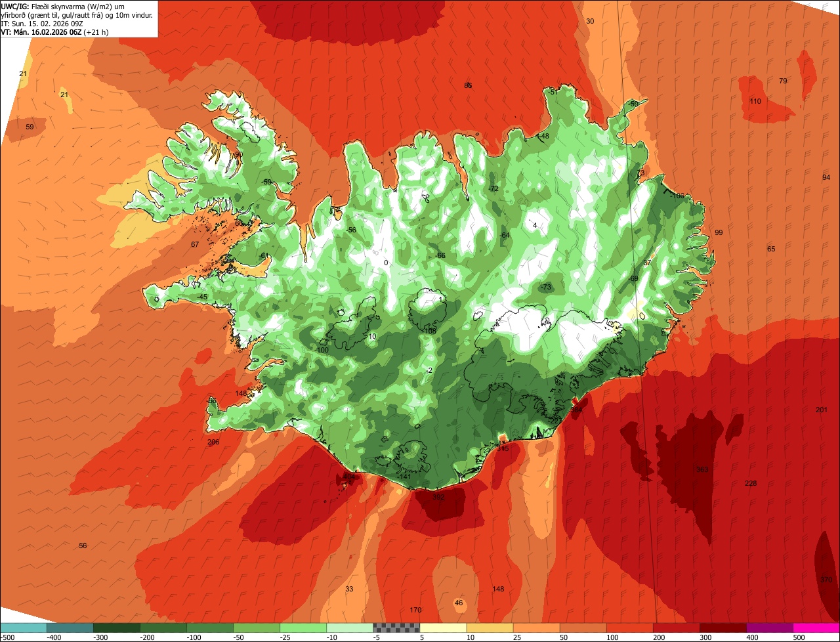This screenshot has width=840, height=642.
Task: Click the '65' value on the map
Action: pyautogui.click(x=771, y=249)
